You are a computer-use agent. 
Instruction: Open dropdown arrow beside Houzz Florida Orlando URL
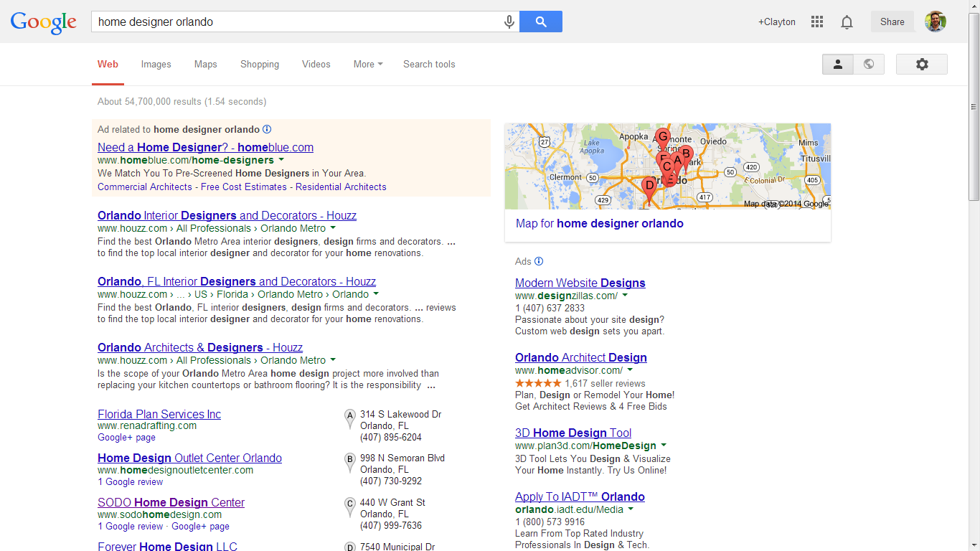click(376, 294)
